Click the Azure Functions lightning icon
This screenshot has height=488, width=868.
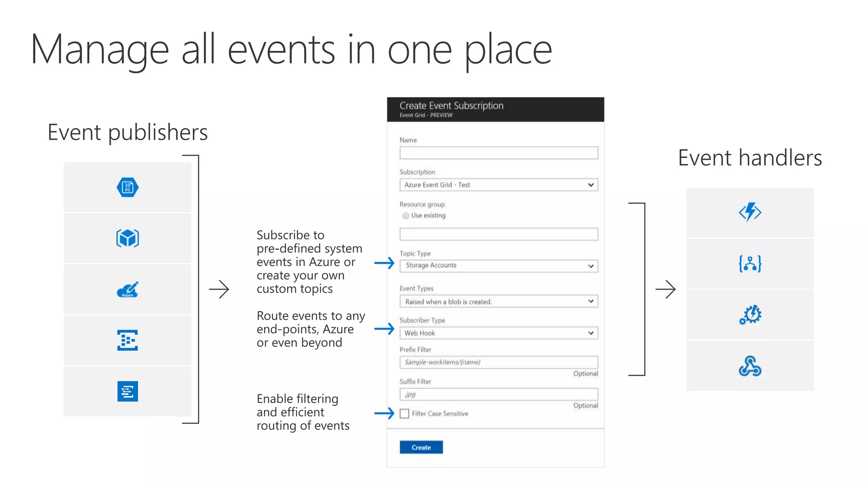click(x=750, y=212)
